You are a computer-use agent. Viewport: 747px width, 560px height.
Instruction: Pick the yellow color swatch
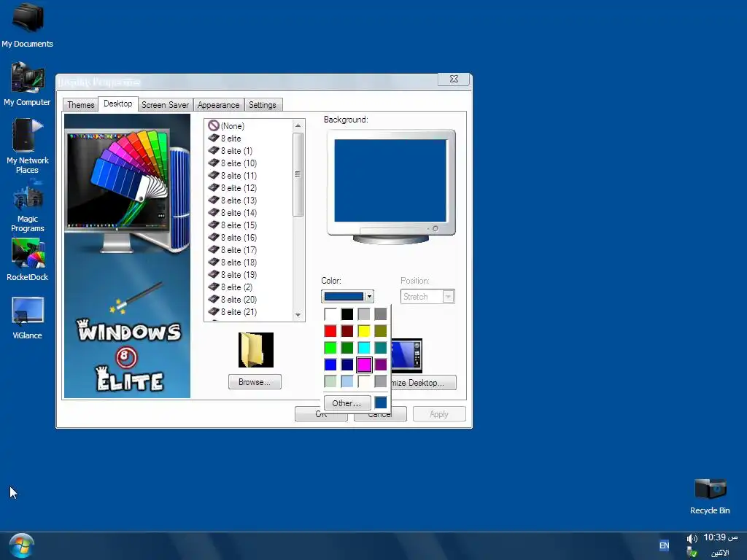pyautogui.click(x=364, y=331)
